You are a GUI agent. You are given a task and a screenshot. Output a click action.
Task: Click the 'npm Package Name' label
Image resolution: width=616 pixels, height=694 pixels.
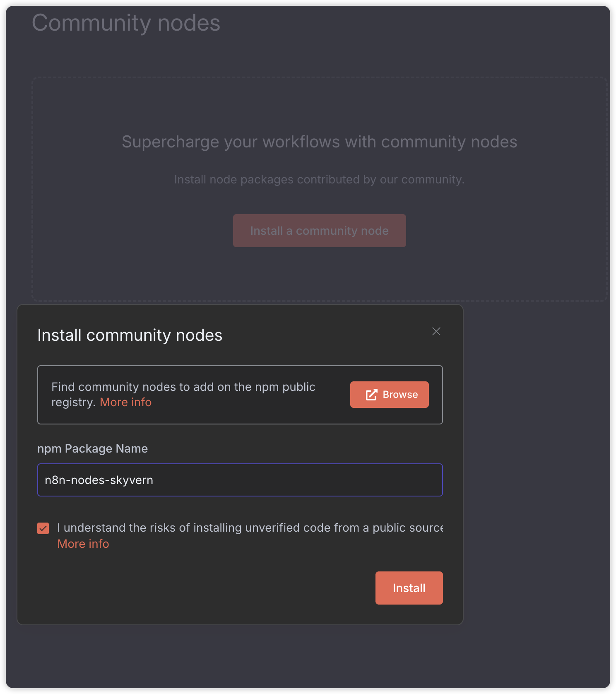92,448
